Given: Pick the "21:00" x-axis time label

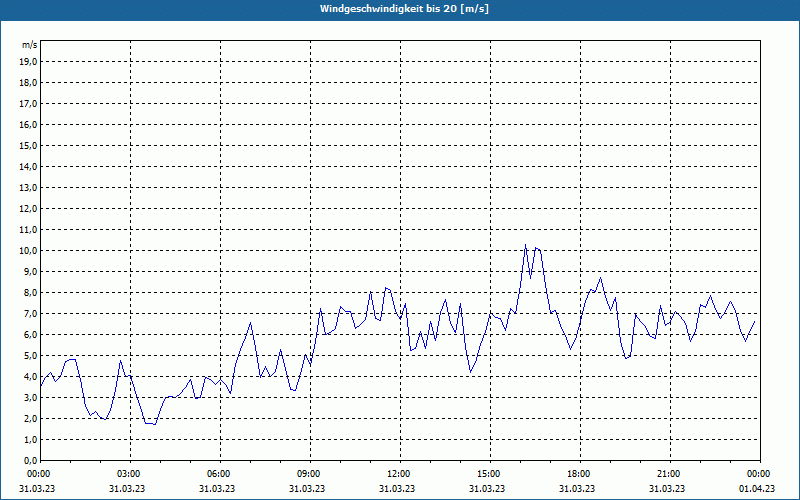Looking at the screenshot, I should click(669, 474).
